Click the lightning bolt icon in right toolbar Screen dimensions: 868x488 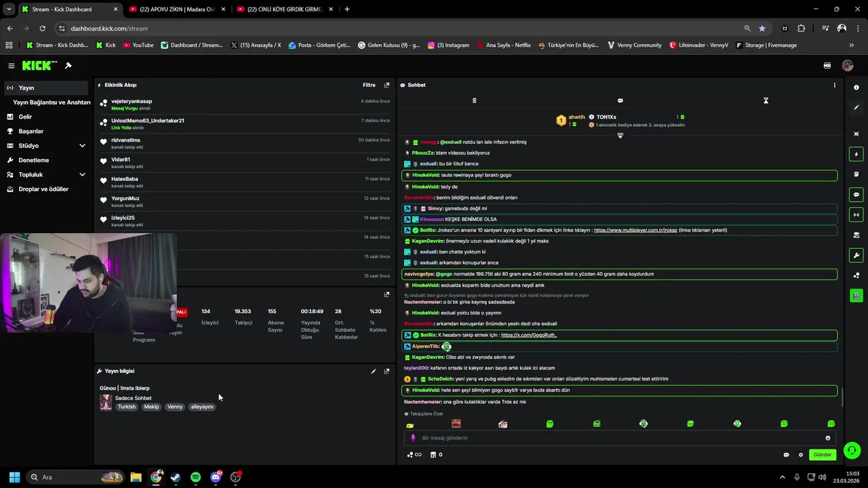856,154
